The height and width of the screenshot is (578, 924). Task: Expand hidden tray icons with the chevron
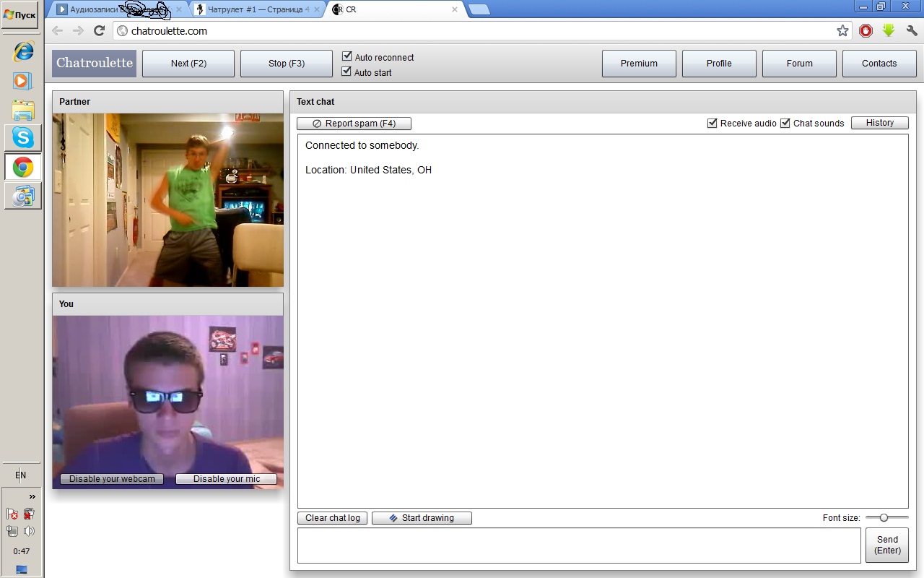click(x=32, y=496)
